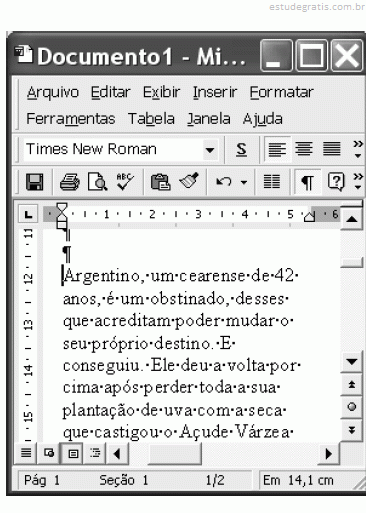Open Print Preview with the magnifier page icon
The image size is (366, 513).
click(x=97, y=182)
